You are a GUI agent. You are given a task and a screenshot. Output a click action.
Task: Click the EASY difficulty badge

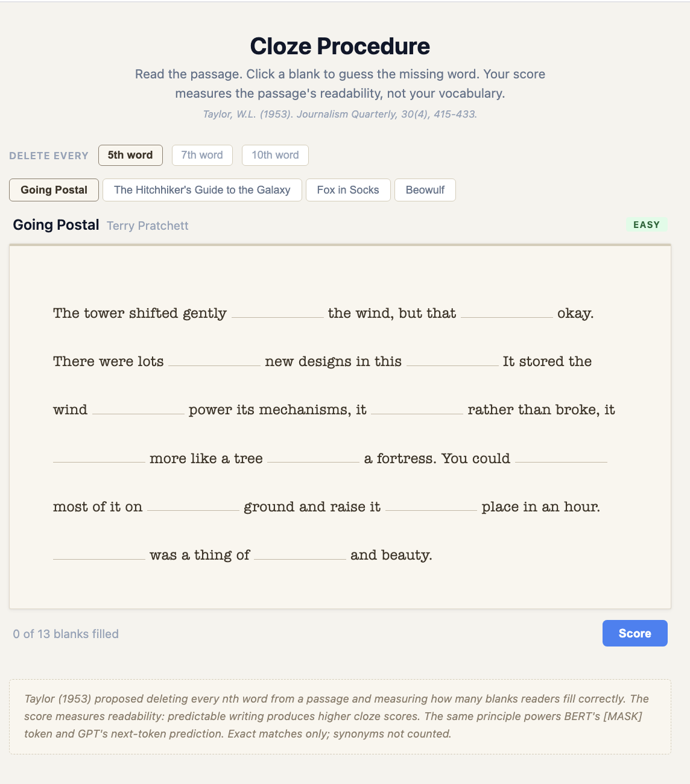tap(647, 224)
